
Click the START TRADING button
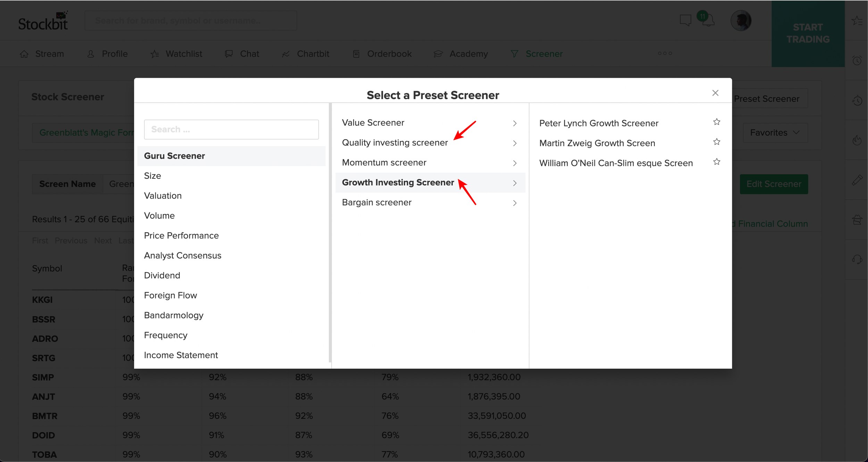(808, 33)
